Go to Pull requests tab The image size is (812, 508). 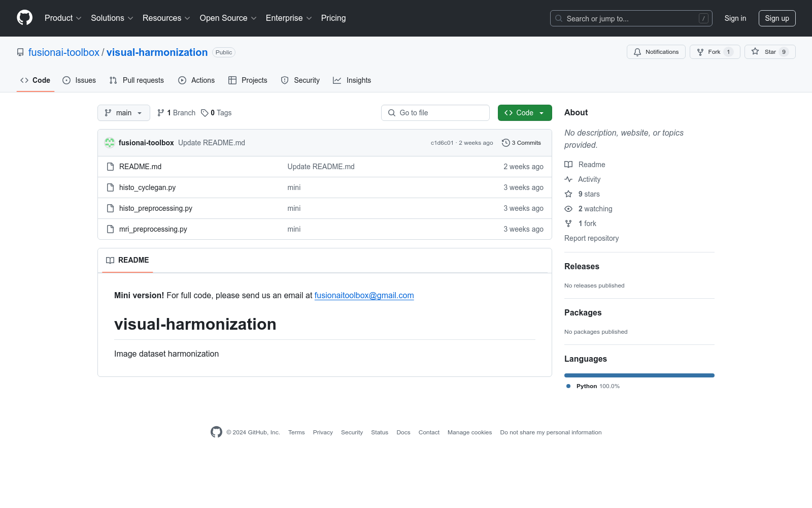point(137,80)
